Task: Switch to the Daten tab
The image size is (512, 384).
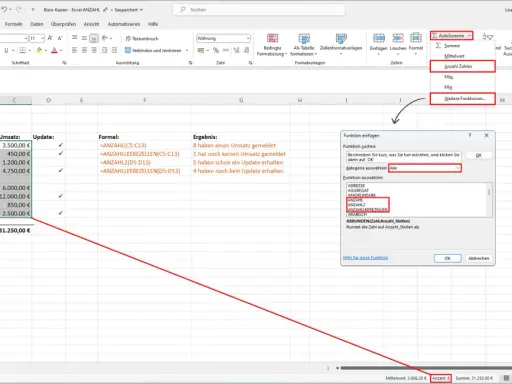Action: point(37,24)
